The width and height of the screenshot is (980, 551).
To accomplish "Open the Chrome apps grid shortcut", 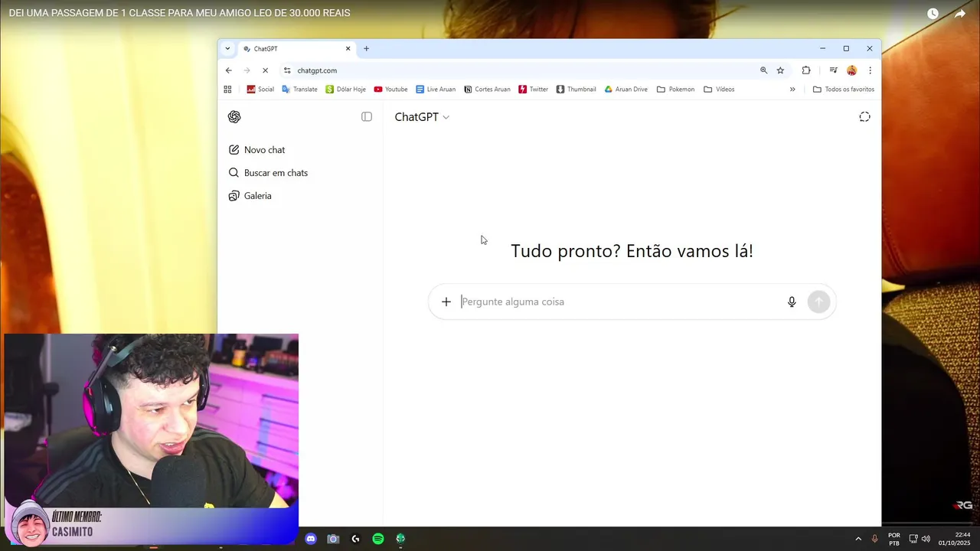I will 227,90.
